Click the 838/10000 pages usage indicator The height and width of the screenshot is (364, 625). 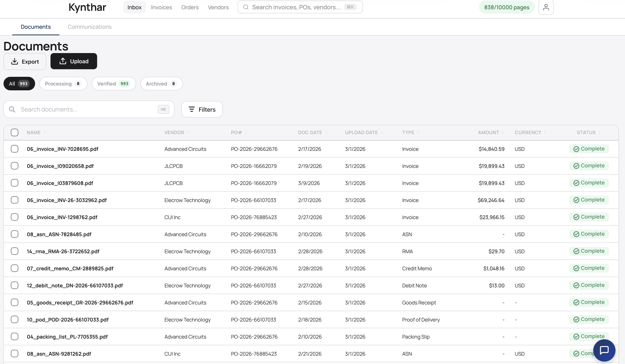click(x=507, y=7)
